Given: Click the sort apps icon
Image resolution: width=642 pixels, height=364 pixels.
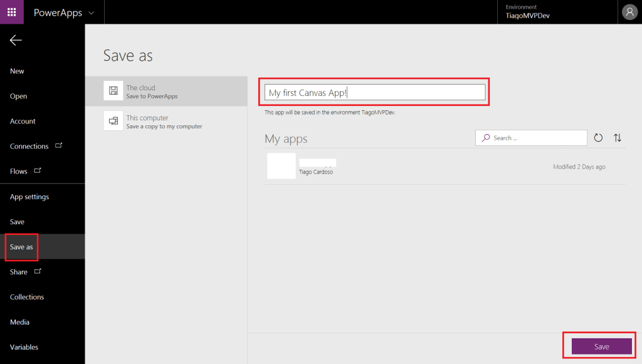Looking at the screenshot, I should 618,138.
